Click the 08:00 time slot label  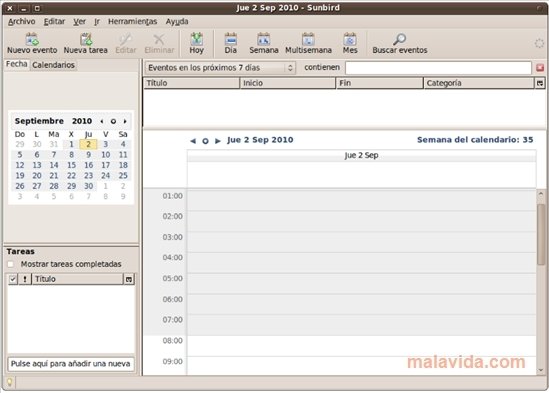pos(172,340)
